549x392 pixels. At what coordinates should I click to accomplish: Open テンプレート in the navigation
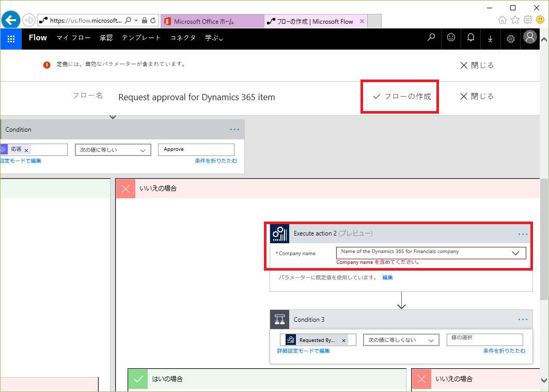[141, 38]
